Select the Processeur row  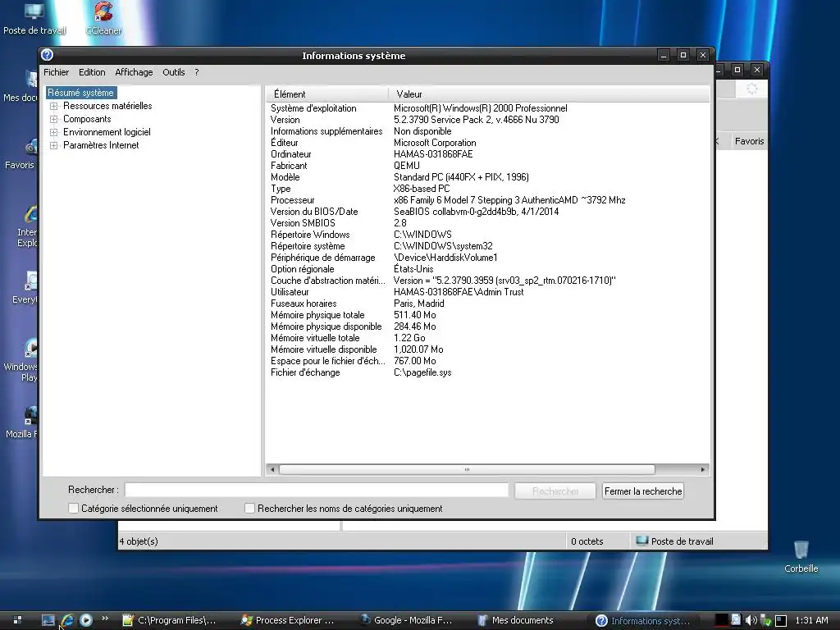coord(487,200)
